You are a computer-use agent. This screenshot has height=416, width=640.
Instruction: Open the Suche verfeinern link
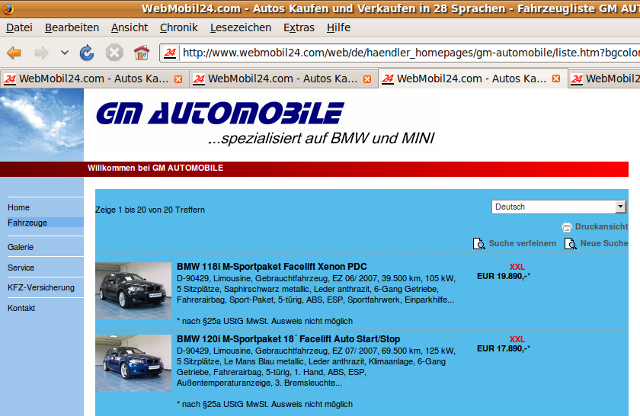(x=522, y=243)
